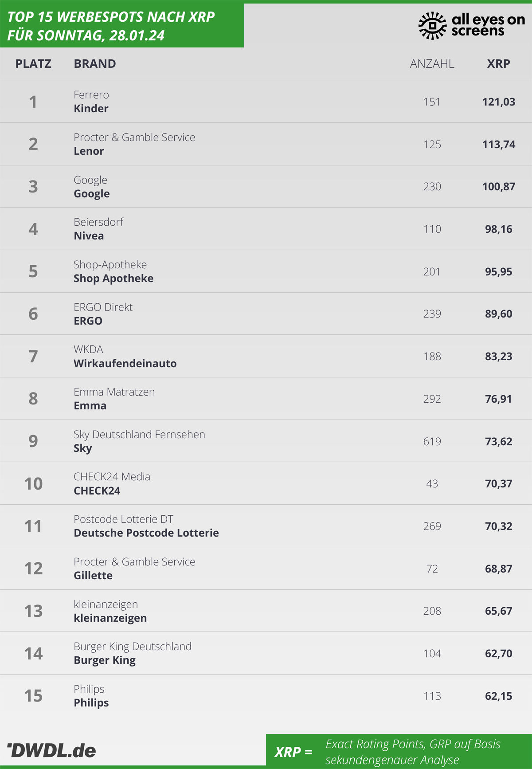Select the Philips row at rank 15
Screen dimensions: 532x769
(266, 696)
